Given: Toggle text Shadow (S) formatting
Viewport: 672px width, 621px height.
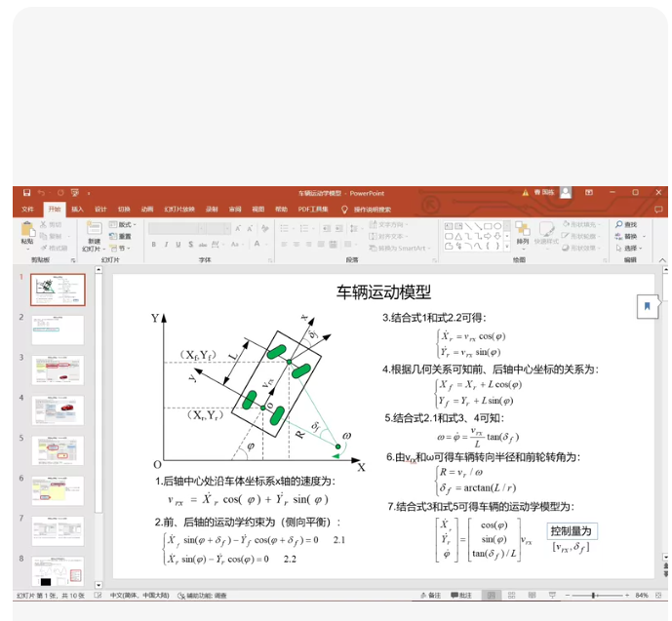Looking at the screenshot, I should click(x=191, y=244).
